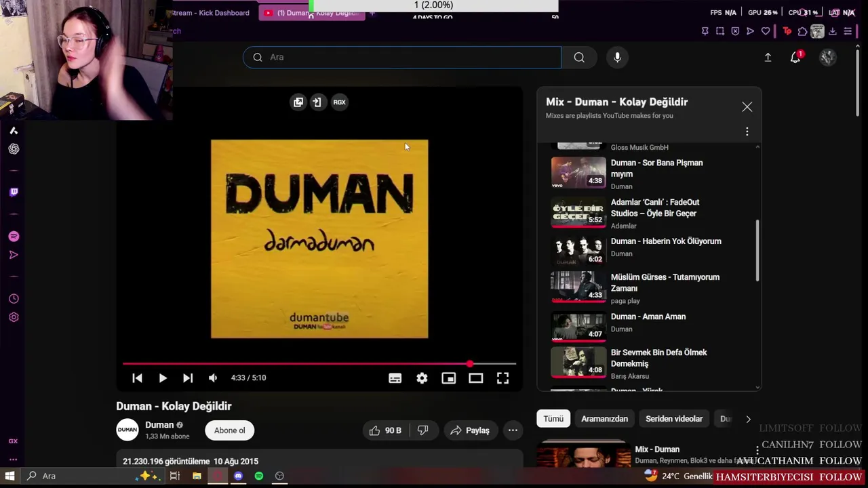This screenshot has height=488, width=868.
Task: Open the ad blocker shield icon
Action: click(x=735, y=31)
